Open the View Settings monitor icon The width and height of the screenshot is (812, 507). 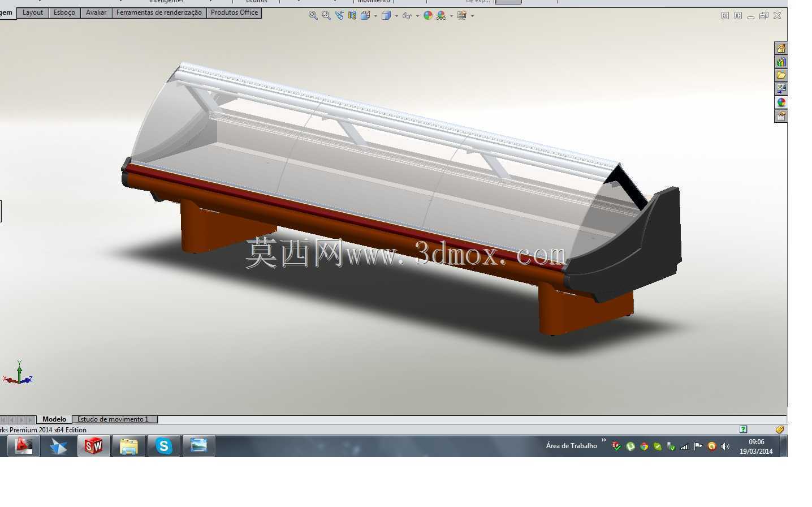pos(462,16)
